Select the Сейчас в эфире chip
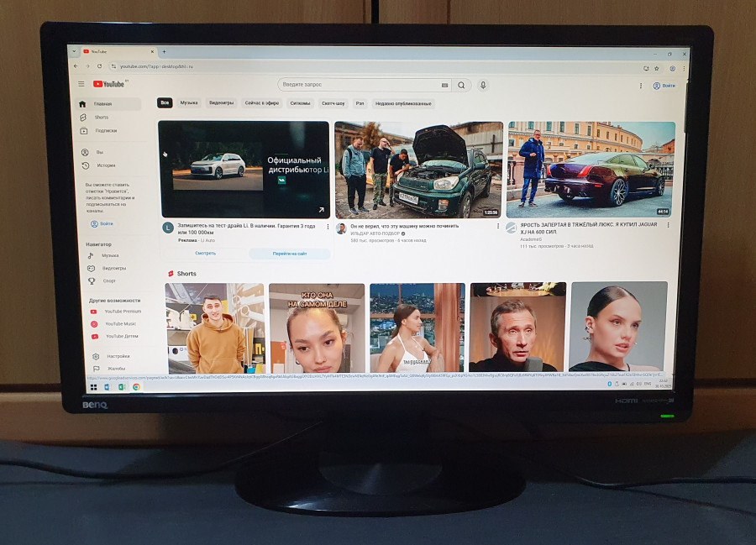This screenshot has width=756, height=545. pos(261,103)
